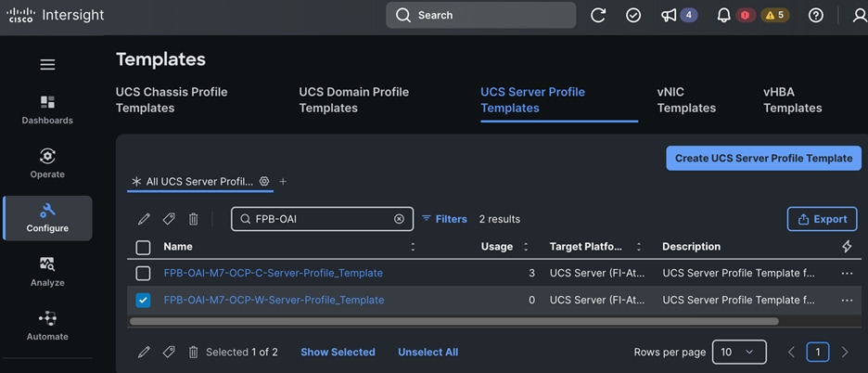
Task: Click the yellow warning alarms badge
Action: (x=775, y=16)
